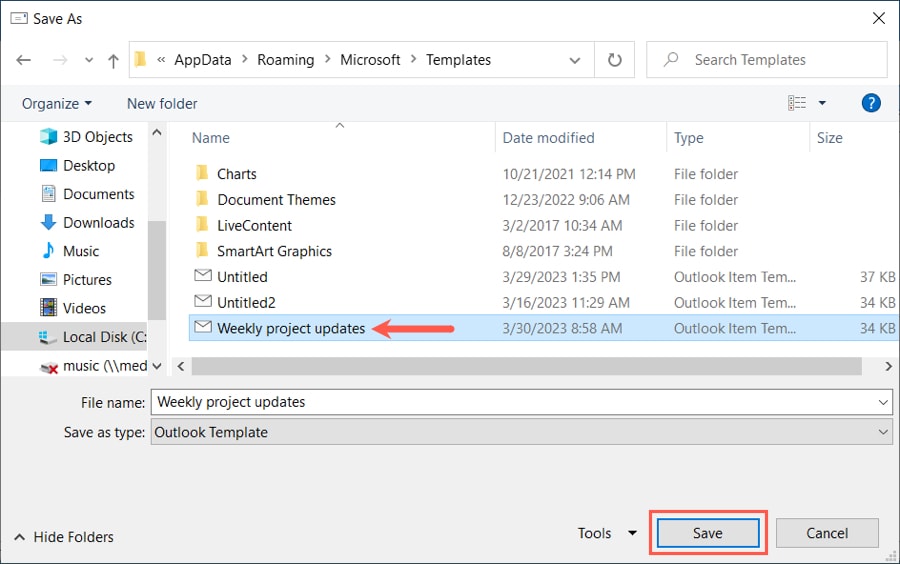Sort by the Name column

210,138
